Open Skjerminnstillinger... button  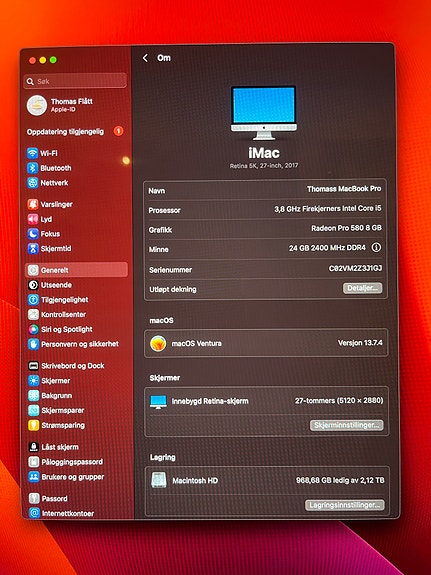tap(347, 425)
